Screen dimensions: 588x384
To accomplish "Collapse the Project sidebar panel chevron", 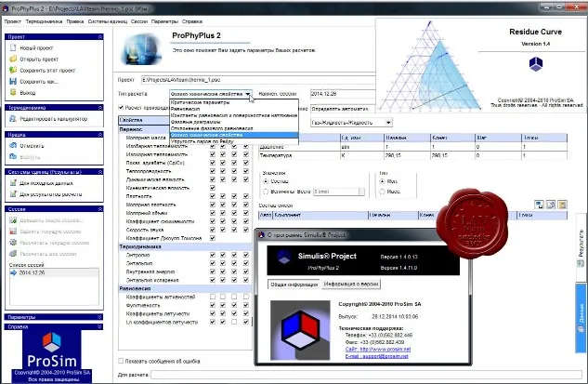I will (x=99, y=37).
